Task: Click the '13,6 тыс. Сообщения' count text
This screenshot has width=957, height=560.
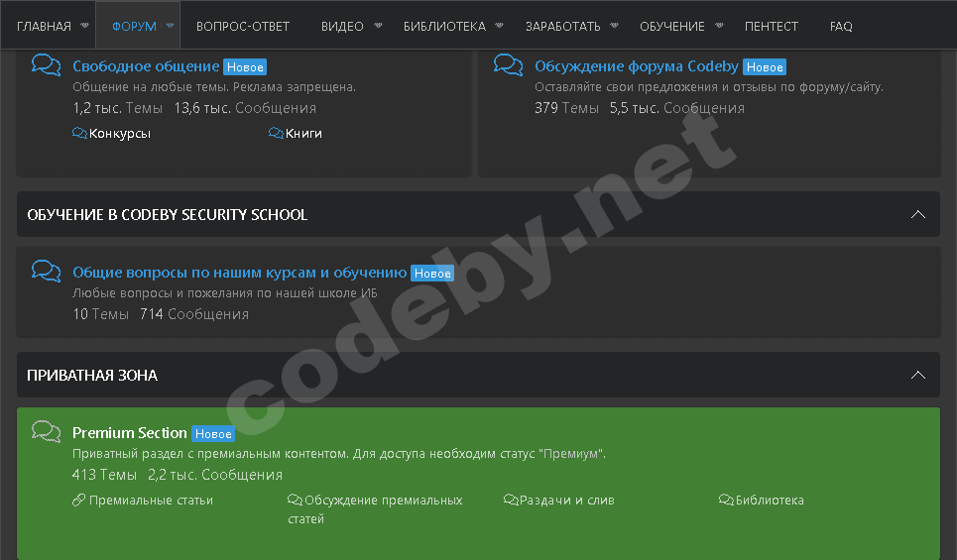Action: pos(245,108)
